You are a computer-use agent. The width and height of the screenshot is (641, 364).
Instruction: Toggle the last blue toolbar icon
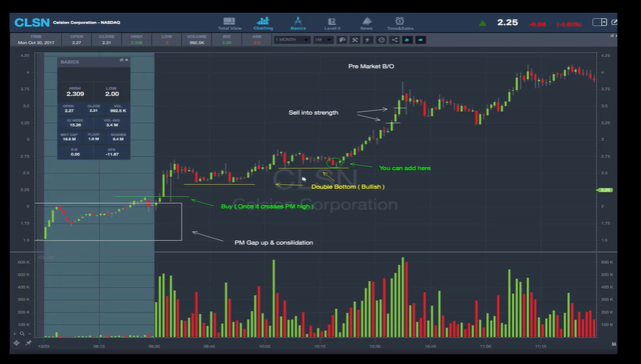tap(420, 39)
